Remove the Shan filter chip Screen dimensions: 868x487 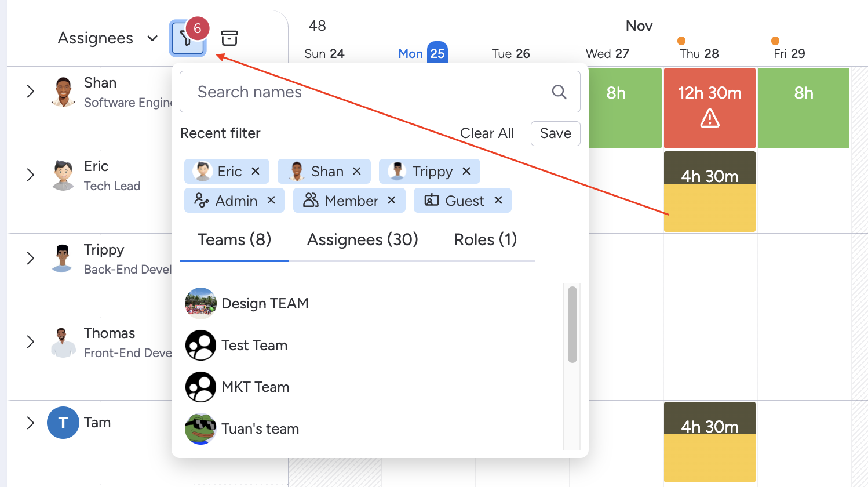357,171
